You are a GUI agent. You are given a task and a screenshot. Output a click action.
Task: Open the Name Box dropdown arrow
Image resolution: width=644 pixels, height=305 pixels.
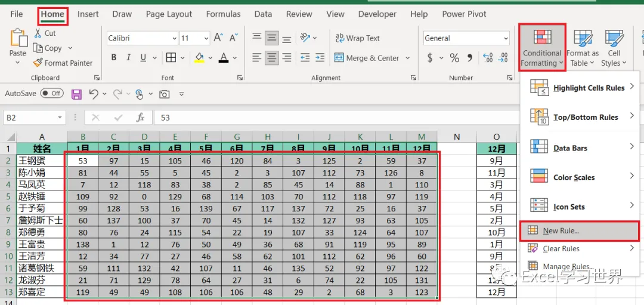[60, 118]
